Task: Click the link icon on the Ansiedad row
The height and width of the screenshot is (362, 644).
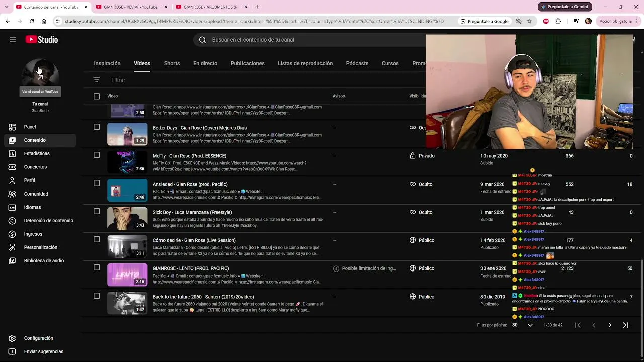Action: click(x=413, y=184)
